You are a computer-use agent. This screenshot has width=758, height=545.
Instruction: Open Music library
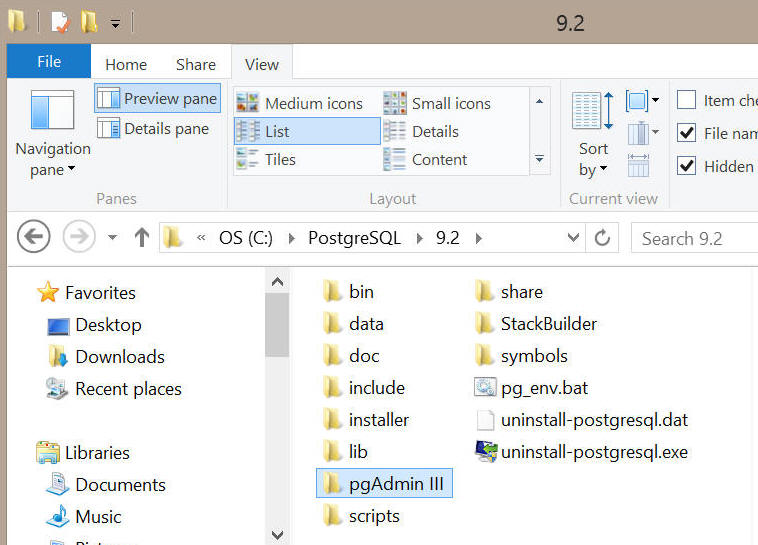click(x=85, y=516)
